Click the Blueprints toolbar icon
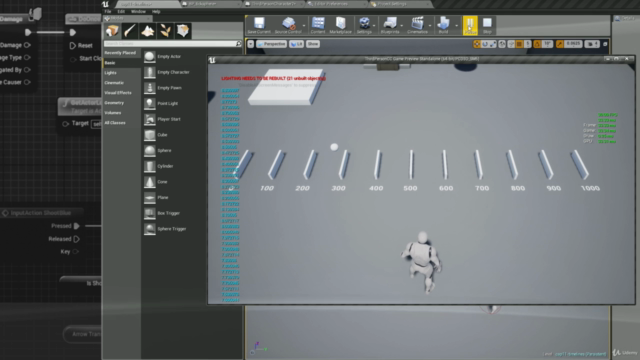Screen dimensions: 640x360 (390, 25)
